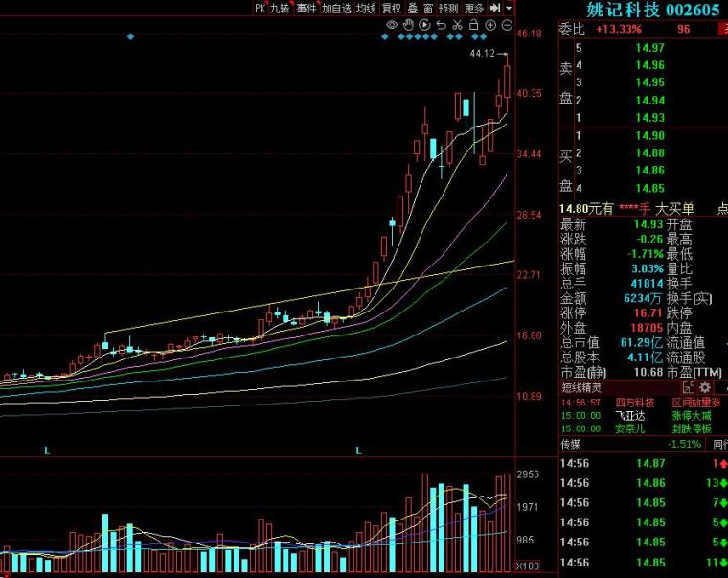This screenshot has height=578, width=728.
Task: Click the stock title 姚记科技 002605
Action: tap(652, 10)
